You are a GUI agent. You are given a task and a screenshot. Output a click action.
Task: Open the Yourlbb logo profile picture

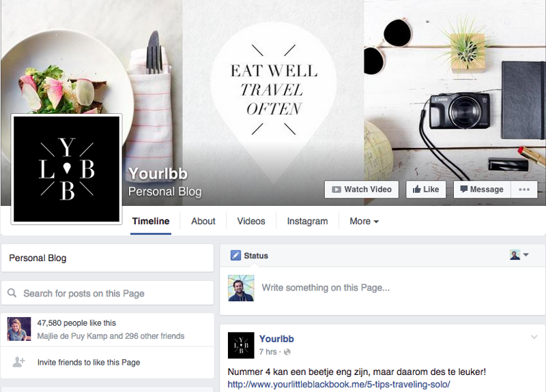click(66, 168)
